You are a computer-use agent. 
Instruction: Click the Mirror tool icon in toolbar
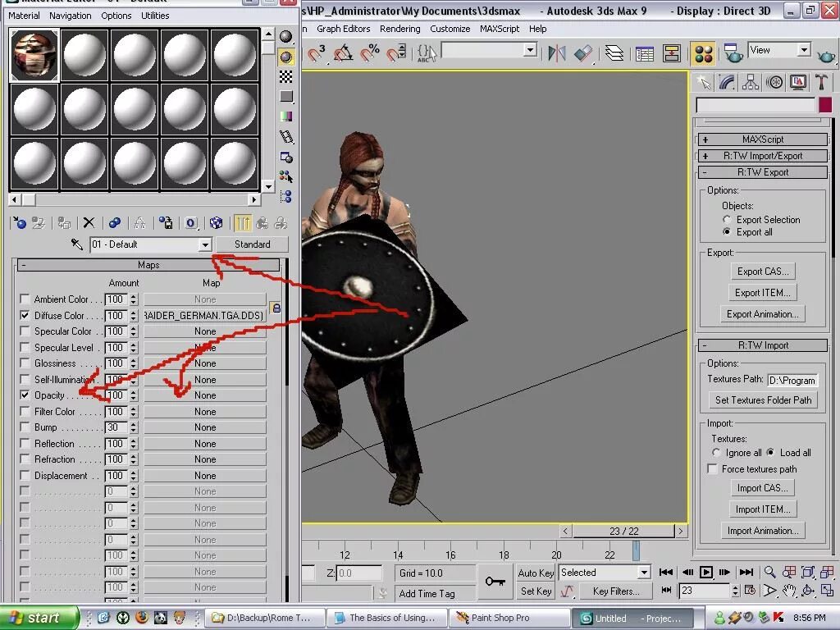(x=557, y=53)
